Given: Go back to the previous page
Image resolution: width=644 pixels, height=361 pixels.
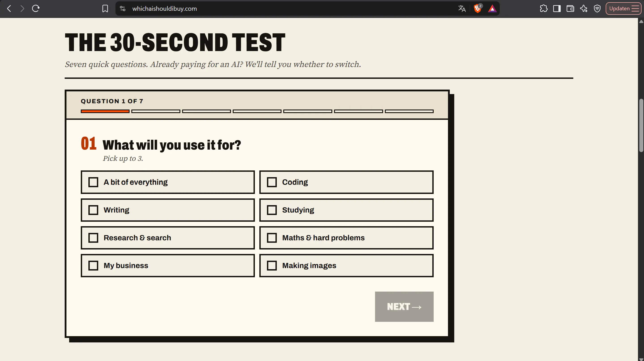Looking at the screenshot, I should point(9,9).
